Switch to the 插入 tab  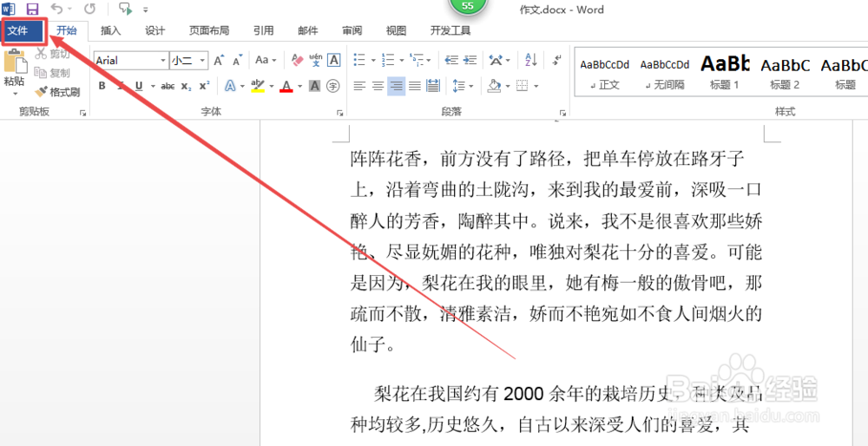[x=111, y=30]
